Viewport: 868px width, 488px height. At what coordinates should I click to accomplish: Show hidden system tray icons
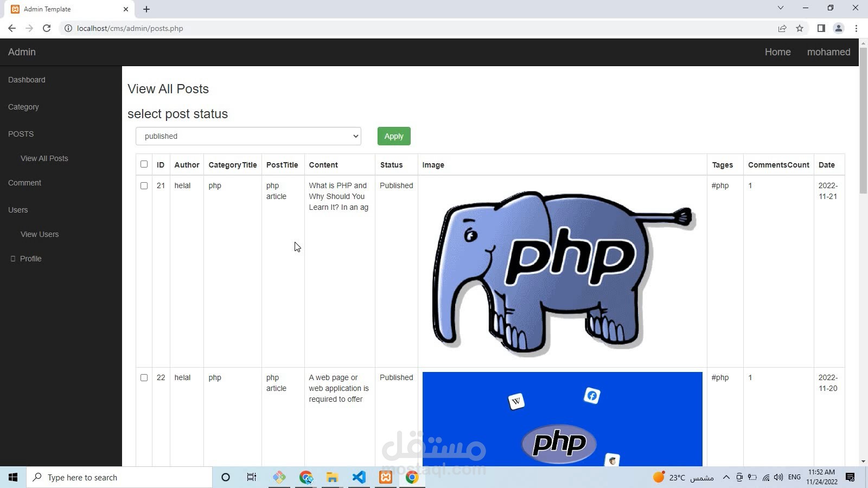click(726, 477)
